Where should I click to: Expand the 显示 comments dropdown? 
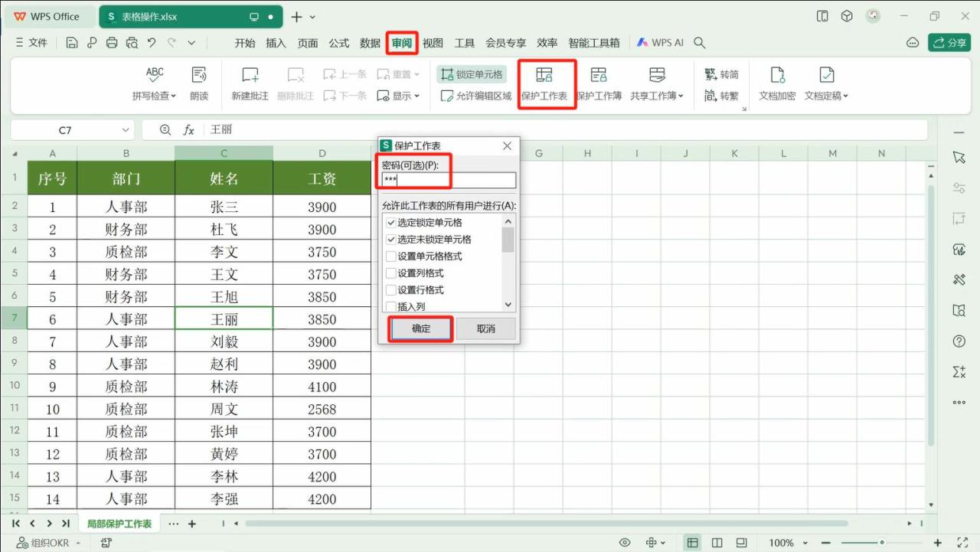(417, 96)
